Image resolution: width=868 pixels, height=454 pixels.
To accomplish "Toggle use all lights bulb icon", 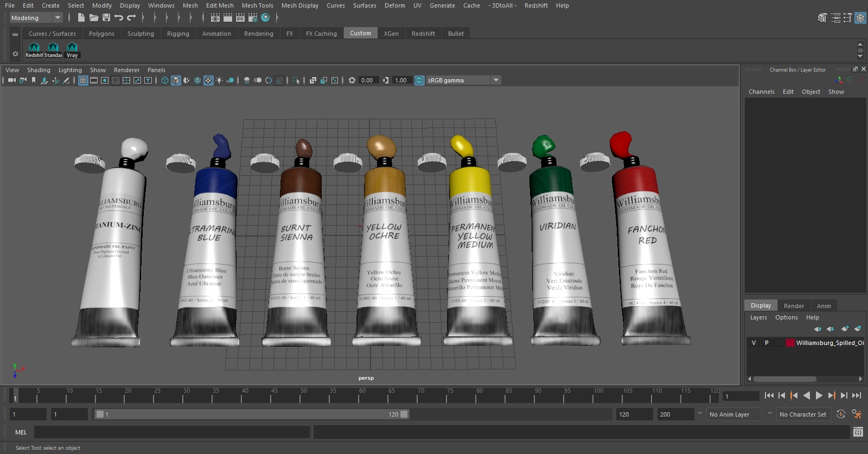I will pyautogui.click(x=219, y=80).
